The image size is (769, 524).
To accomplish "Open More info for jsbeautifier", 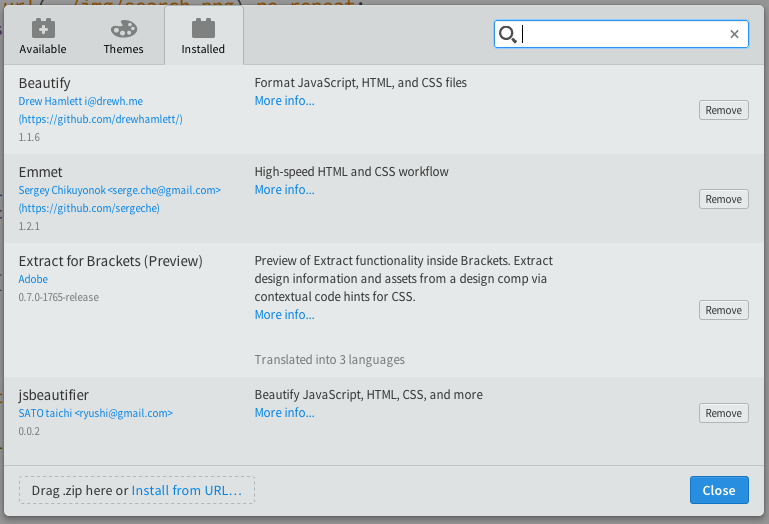I will (x=284, y=413).
